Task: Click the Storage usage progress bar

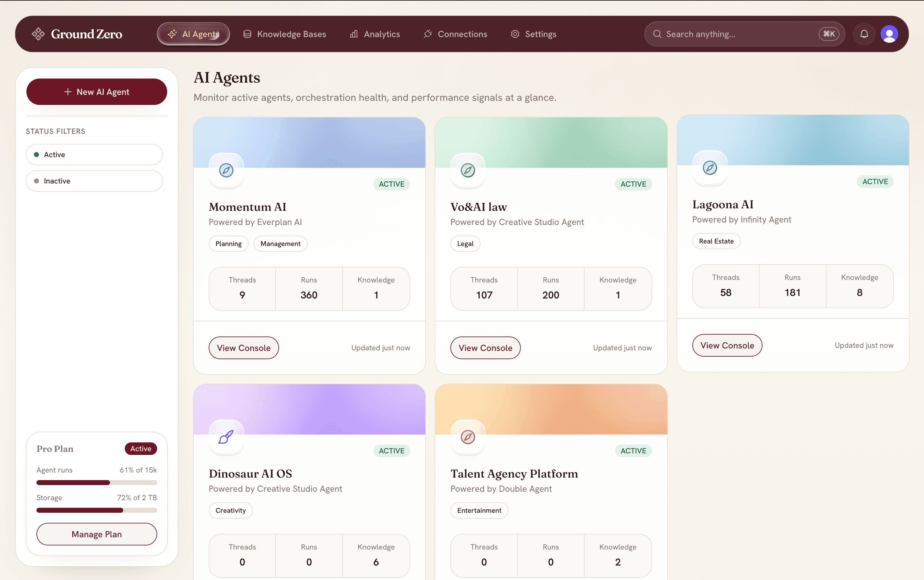Action: click(x=96, y=510)
